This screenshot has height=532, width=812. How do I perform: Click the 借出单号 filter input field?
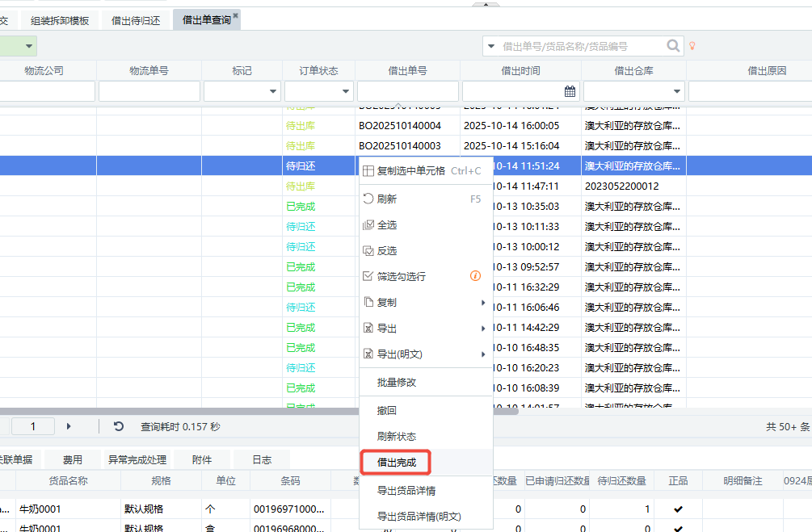pyautogui.click(x=407, y=91)
